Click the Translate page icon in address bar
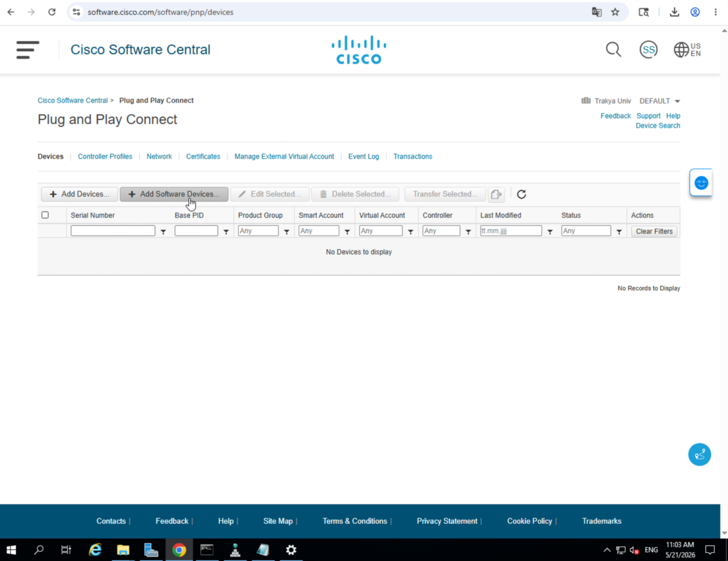Screen dimensions: 728x561 pyautogui.click(x=596, y=12)
